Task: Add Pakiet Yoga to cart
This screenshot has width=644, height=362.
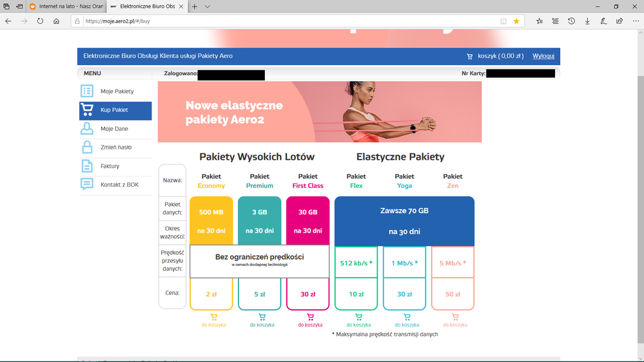Action: 407,320
